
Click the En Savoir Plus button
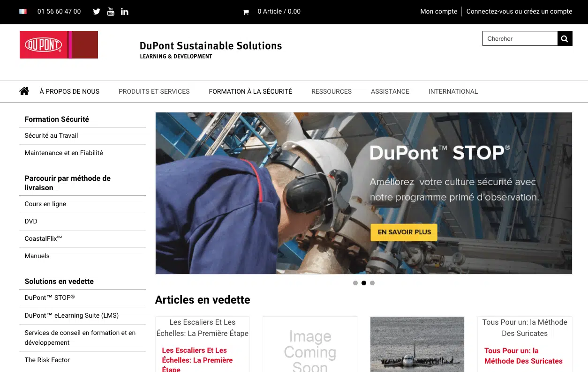point(404,232)
